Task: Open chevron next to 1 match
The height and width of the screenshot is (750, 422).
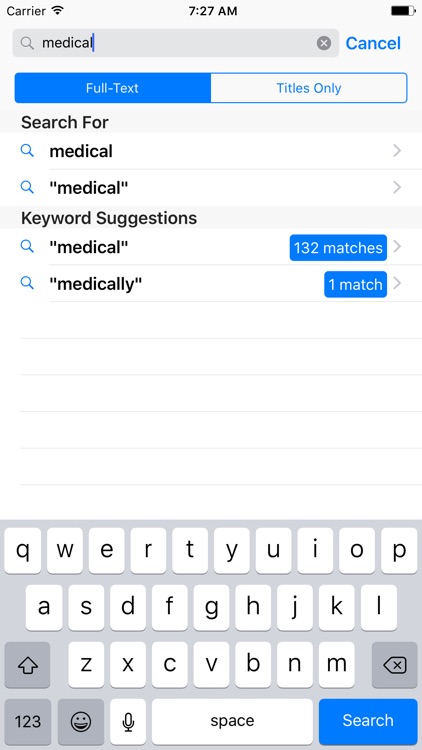Action: [x=397, y=284]
